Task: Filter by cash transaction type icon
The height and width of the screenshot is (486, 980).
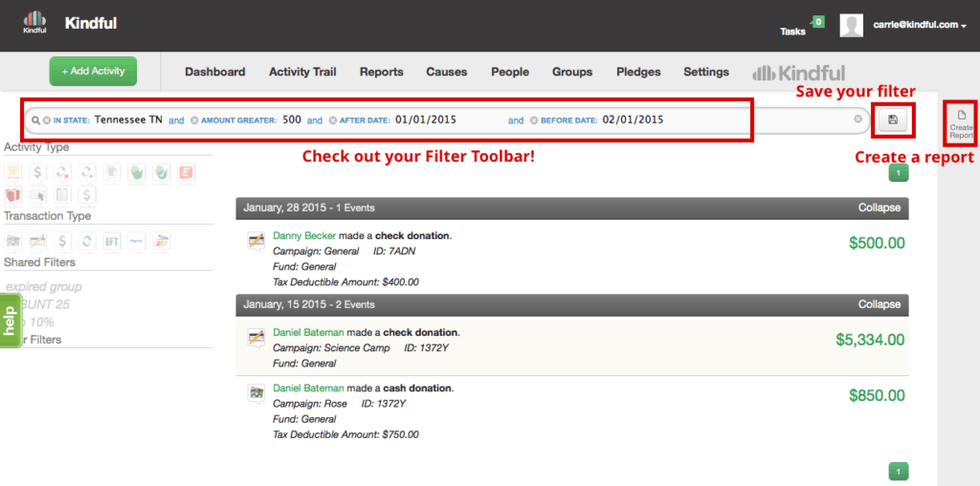Action: (x=13, y=242)
